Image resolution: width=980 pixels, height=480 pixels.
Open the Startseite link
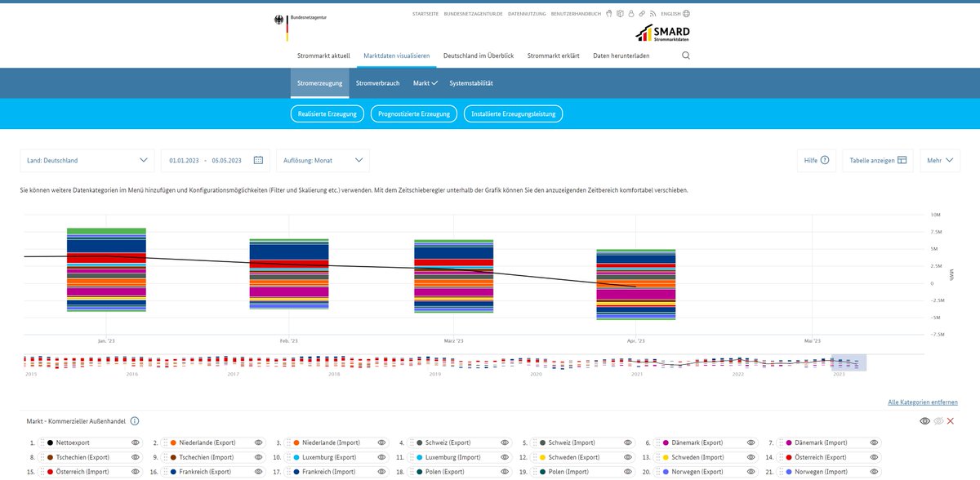tap(425, 14)
